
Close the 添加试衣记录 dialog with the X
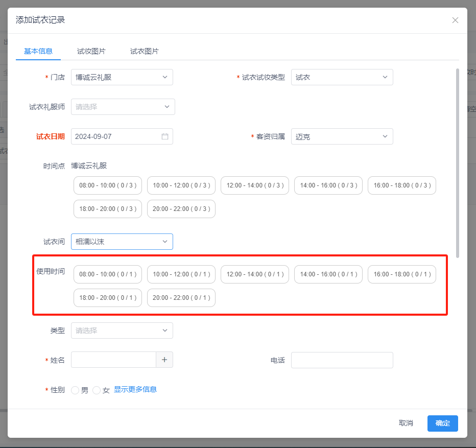pyautogui.click(x=455, y=20)
